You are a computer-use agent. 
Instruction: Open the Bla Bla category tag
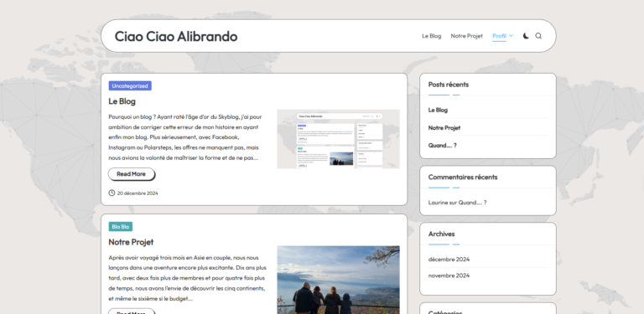tap(121, 226)
